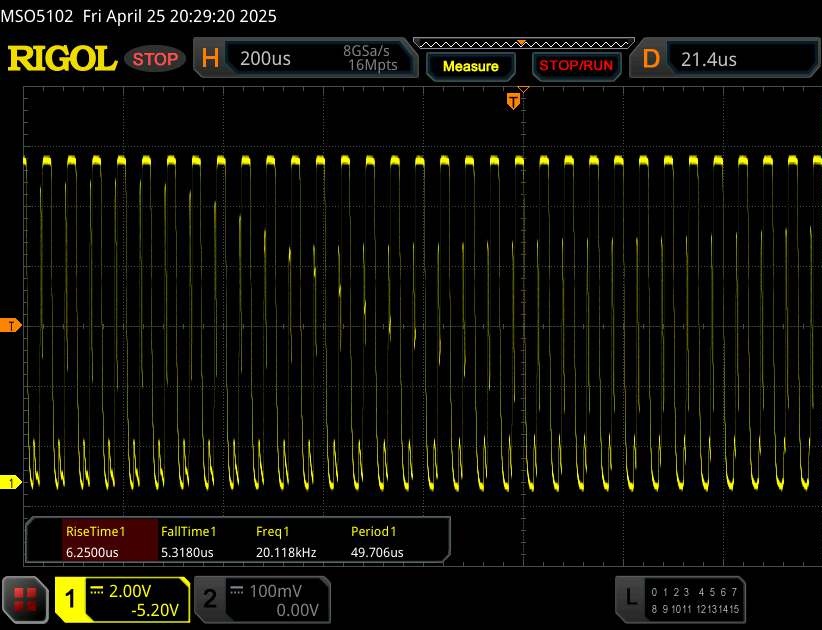The width and height of the screenshot is (822, 630).
Task: Open the horizontal timebase H setting
Action: pyautogui.click(x=210, y=58)
